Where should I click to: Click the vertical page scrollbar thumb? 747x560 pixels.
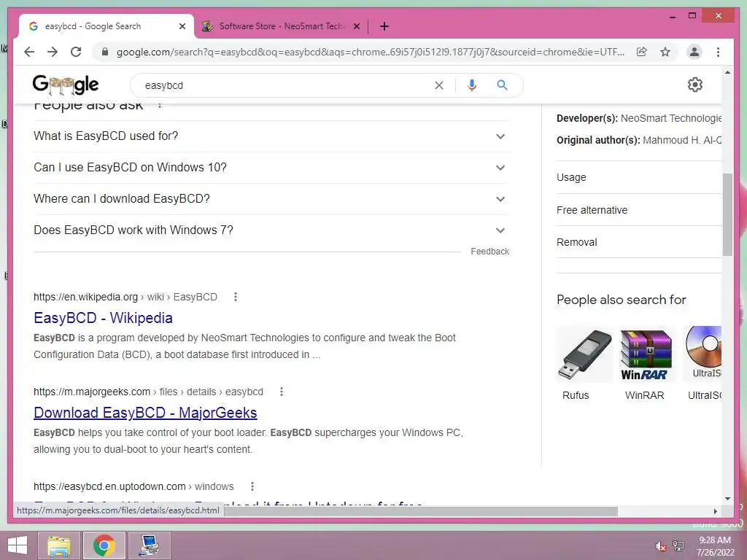pyautogui.click(x=727, y=214)
